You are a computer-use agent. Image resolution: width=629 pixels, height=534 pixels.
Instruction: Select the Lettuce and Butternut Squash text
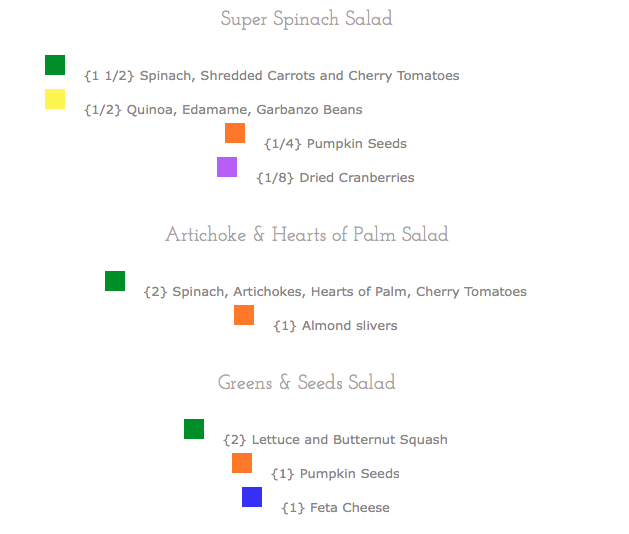click(x=335, y=440)
